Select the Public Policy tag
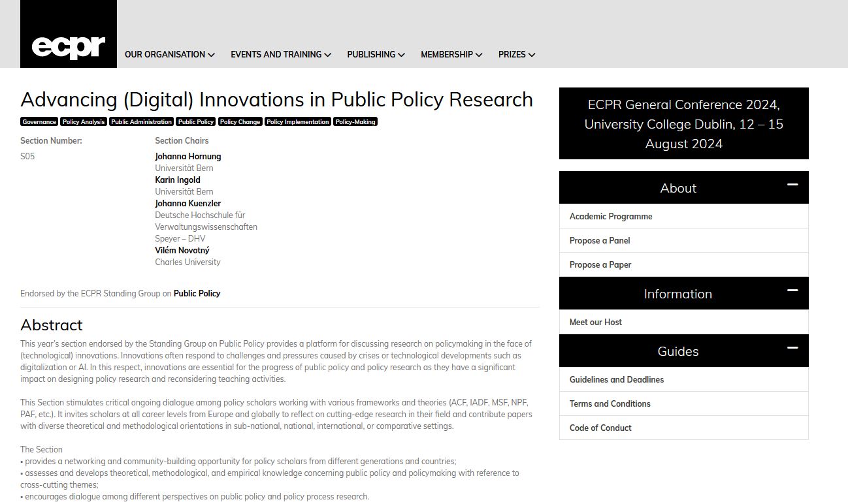Screen dimensions: 848x504 click(x=196, y=122)
